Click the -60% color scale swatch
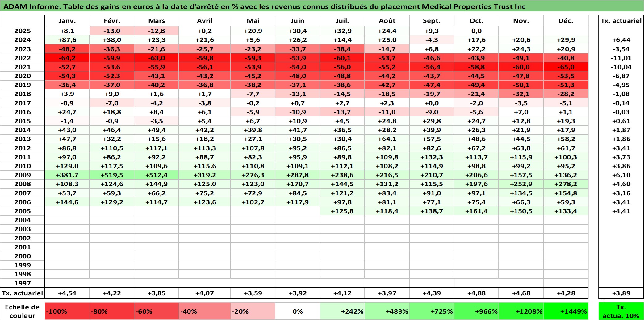 point(157,311)
